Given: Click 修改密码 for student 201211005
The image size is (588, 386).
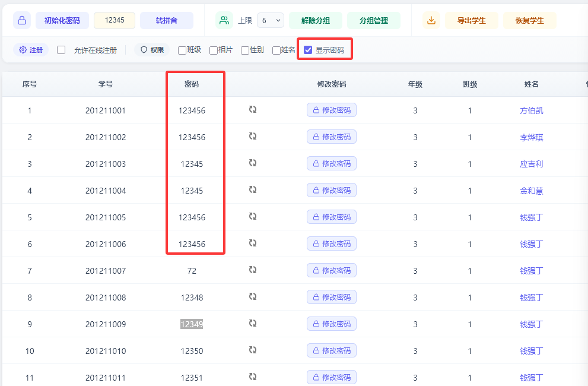Looking at the screenshot, I should click(x=331, y=216).
